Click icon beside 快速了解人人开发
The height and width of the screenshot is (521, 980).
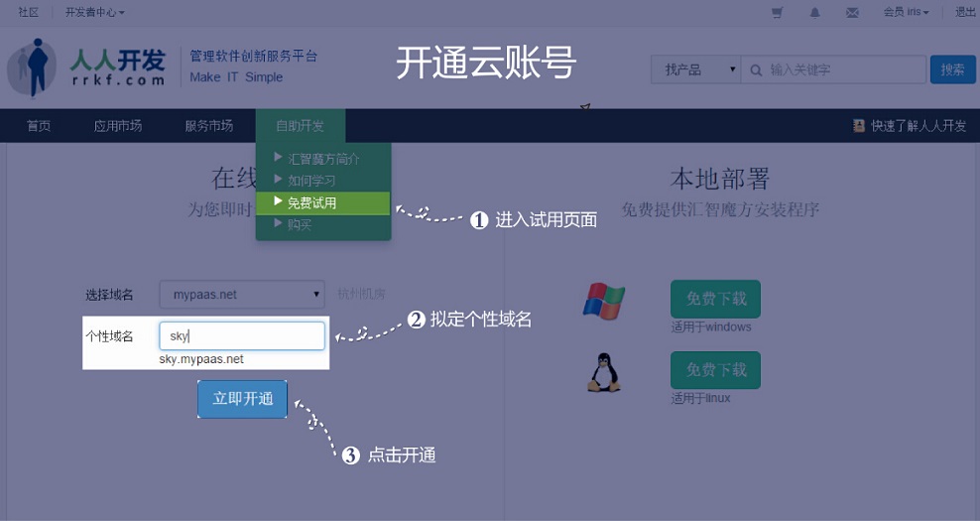pyautogui.click(x=859, y=126)
